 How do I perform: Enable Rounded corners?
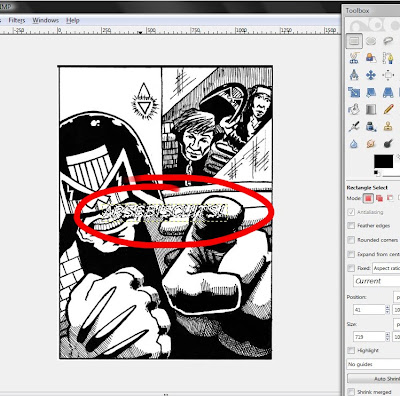351,240
